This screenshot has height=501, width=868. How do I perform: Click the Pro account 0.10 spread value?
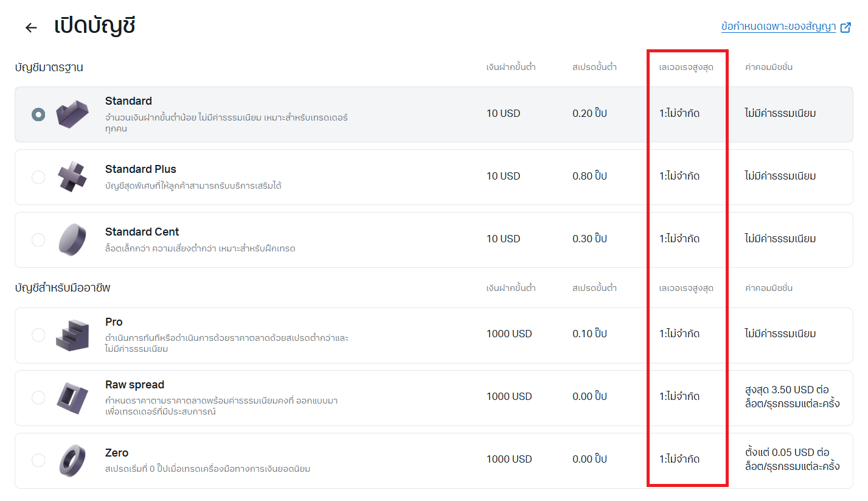[x=589, y=334]
